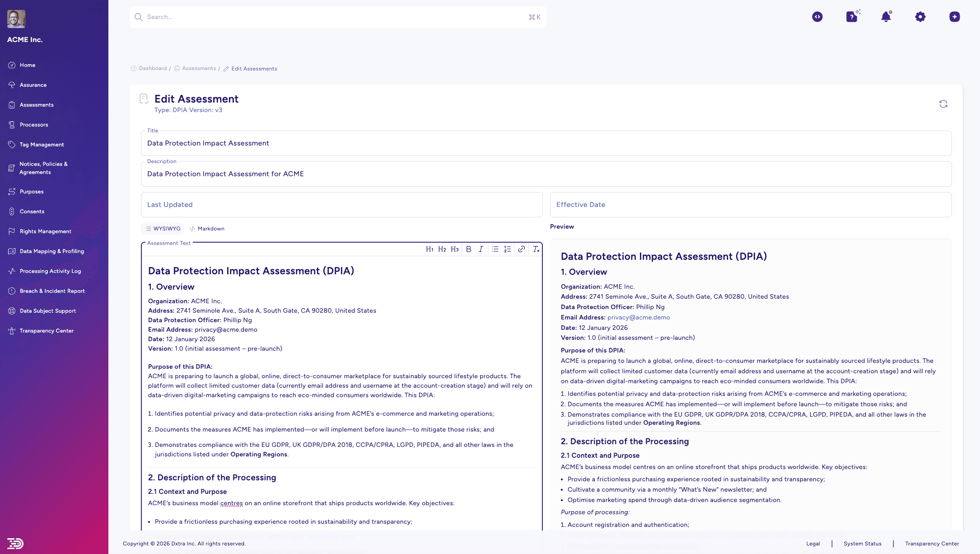Open the AI document assistant icon
Image resolution: width=980 pixels, height=554 pixels.
click(x=852, y=17)
